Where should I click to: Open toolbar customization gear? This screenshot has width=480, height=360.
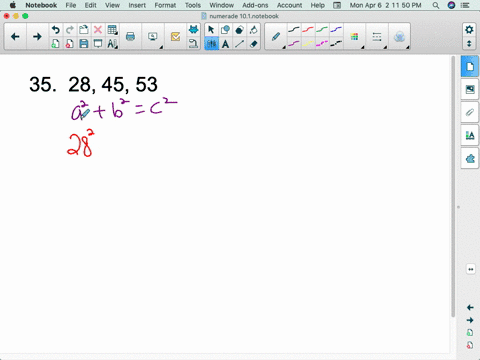pos(469,30)
